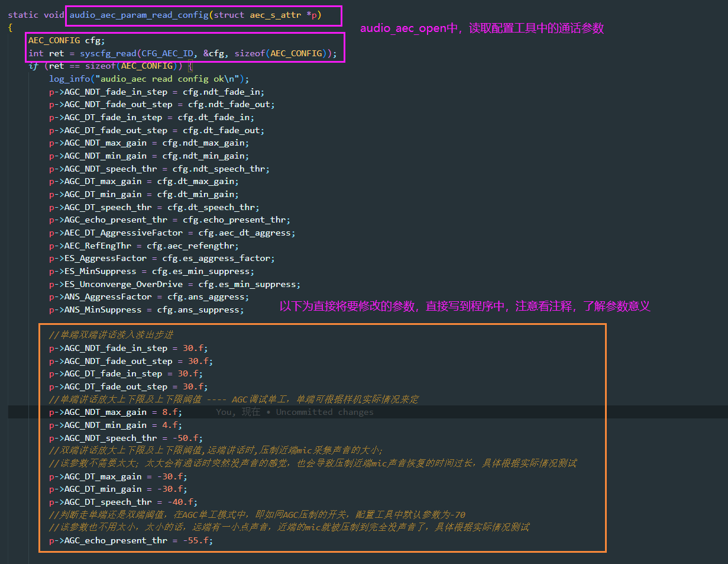Click the comment starting "//单端讲话放大上下限"
The image size is (728, 564).
(234, 399)
